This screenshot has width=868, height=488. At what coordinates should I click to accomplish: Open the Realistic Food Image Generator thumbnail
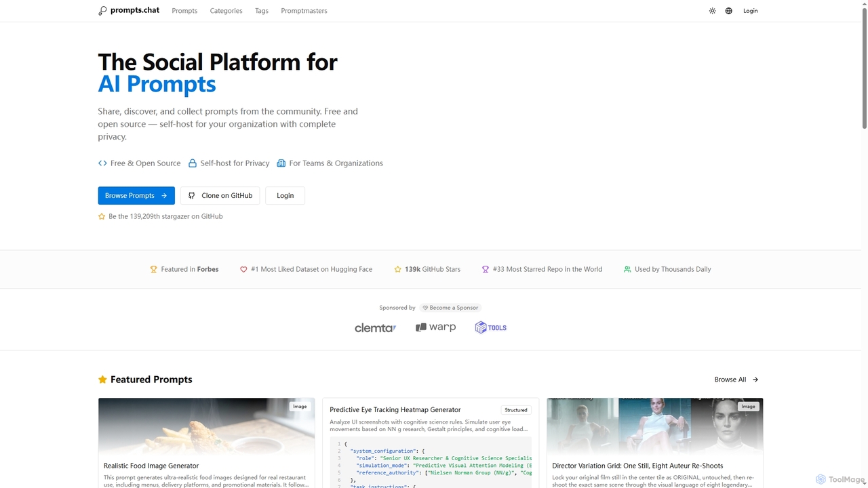pyautogui.click(x=207, y=426)
